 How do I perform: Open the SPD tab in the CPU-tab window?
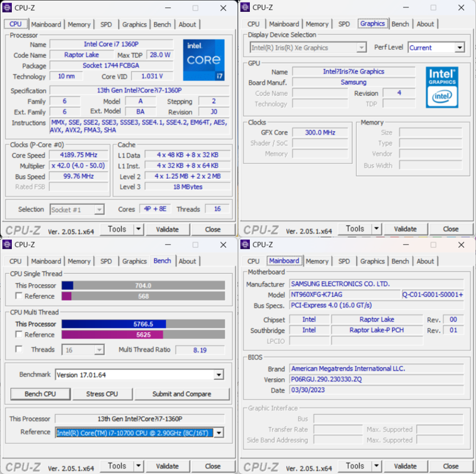(106, 24)
